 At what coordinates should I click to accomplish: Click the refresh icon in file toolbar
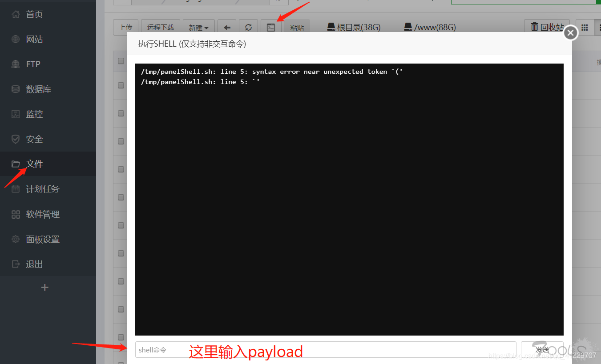(248, 27)
